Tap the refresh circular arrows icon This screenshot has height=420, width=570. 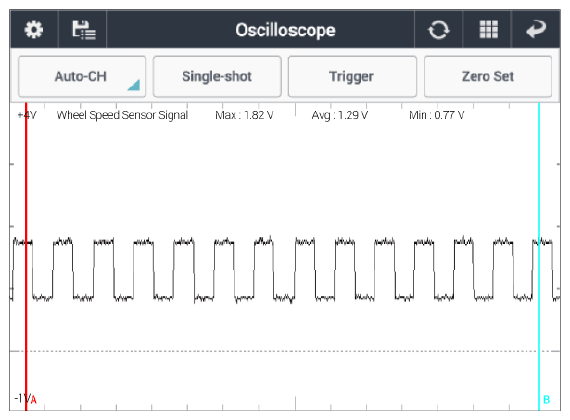coord(438,30)
